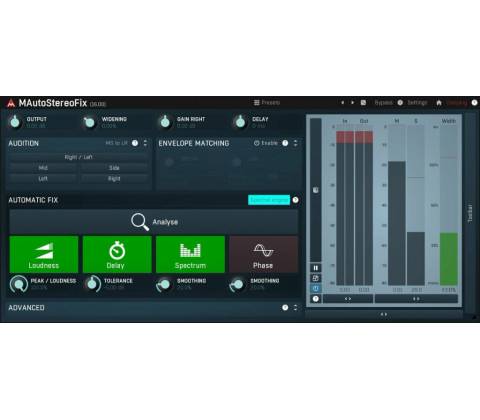Collapse the Audition panel with its arrows
This screenshot has height=420, width=480.
145,143
